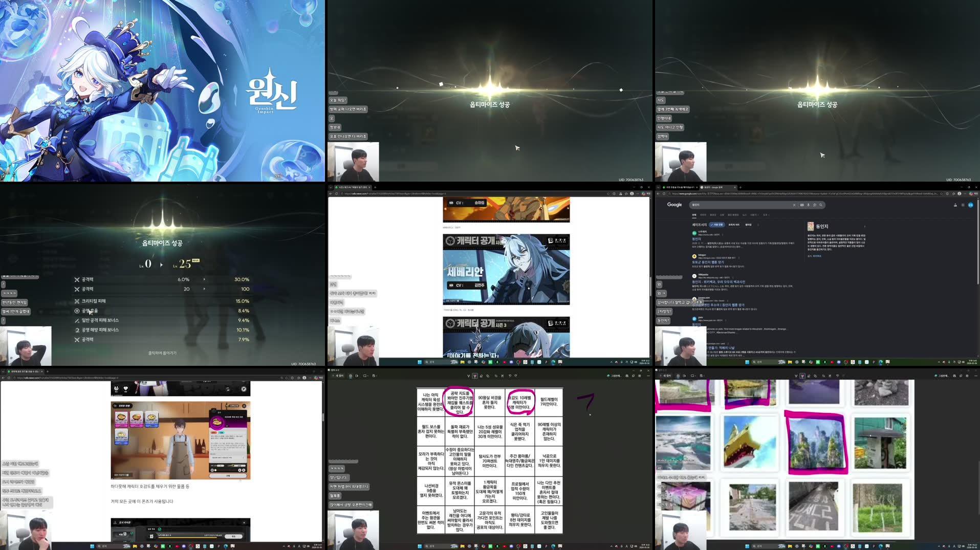980x550 pixels.
Task: Click the magnifier search icon in Google box
Action: 821,205
